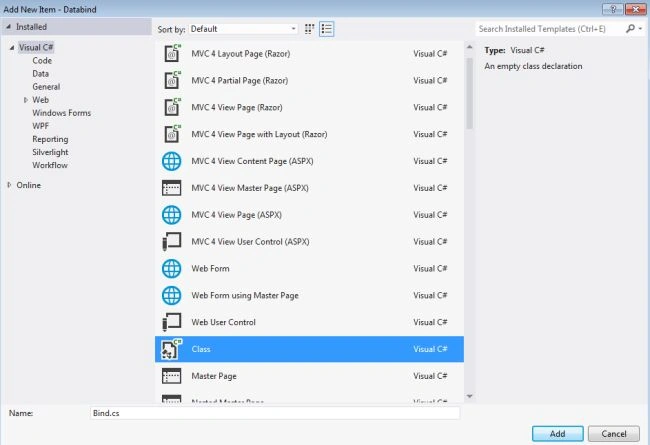
Task: Click the MVC 4 View Master Page icon
Action: tap(172, 188)
